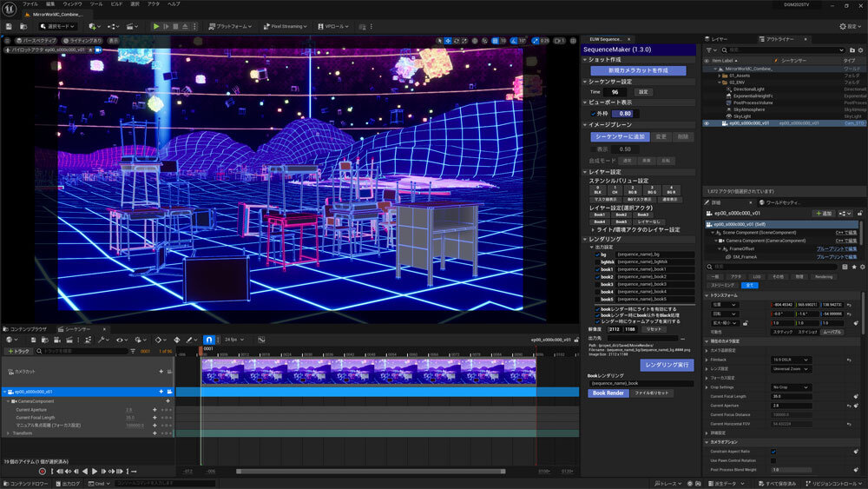The height and width of the screenshot is (489, 868).
Task: Toggle visibility eye for ep00_s000c000_v01 in the Outliner
Action: click(707, 123)
